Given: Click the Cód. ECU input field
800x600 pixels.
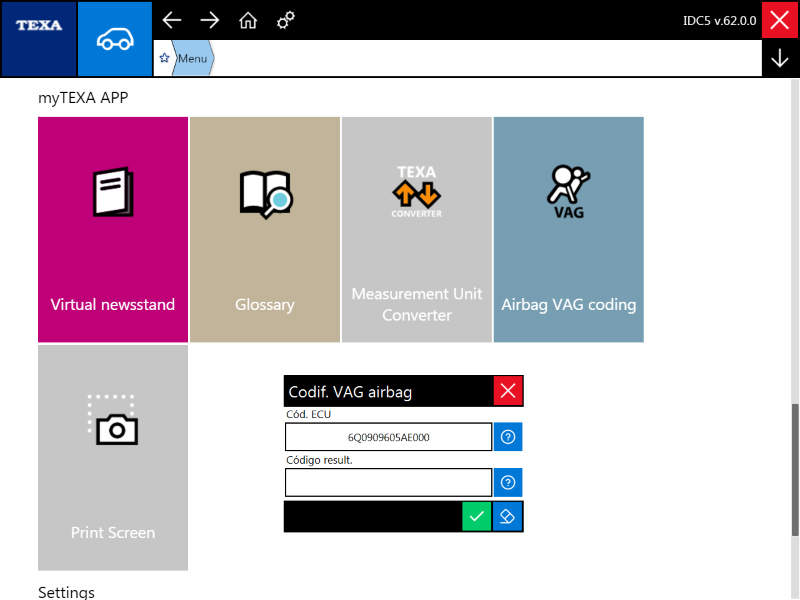Looking at the screenshot, I should coord(388,437).
